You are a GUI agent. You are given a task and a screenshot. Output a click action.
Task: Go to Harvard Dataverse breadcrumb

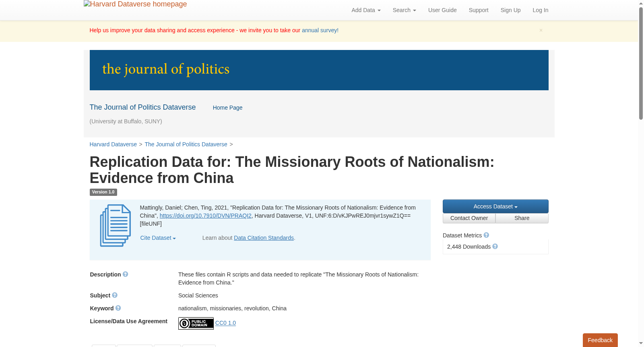(x=113, y=144)
